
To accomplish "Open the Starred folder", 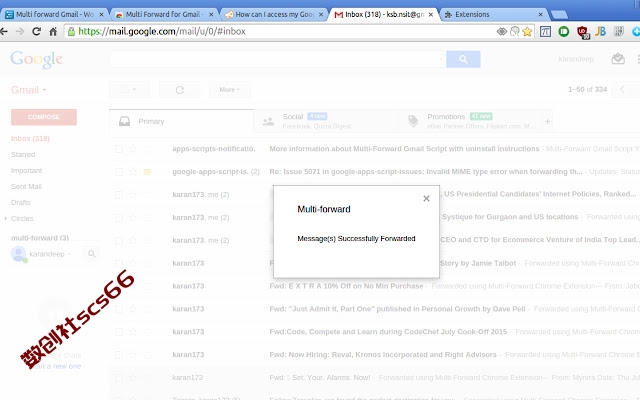I will click(23, 155).
